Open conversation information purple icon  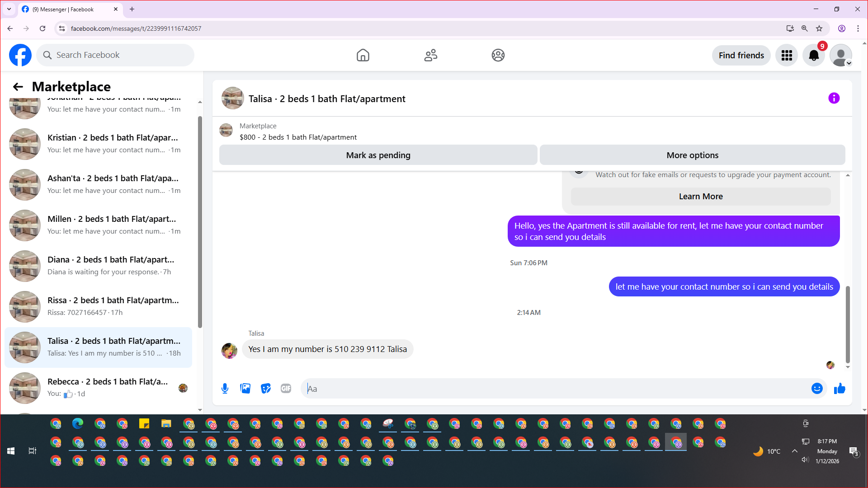coord(834,99)
